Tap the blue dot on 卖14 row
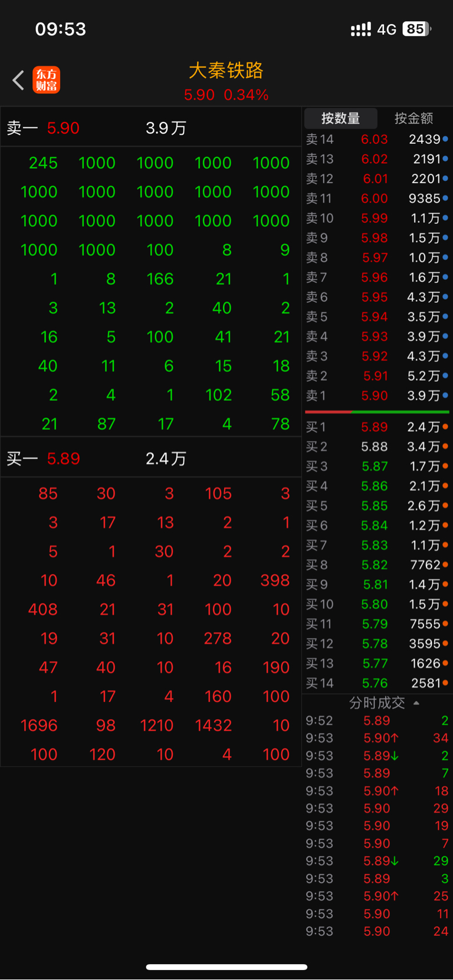Viewport: 453px width, 980px height. (445, 139)
